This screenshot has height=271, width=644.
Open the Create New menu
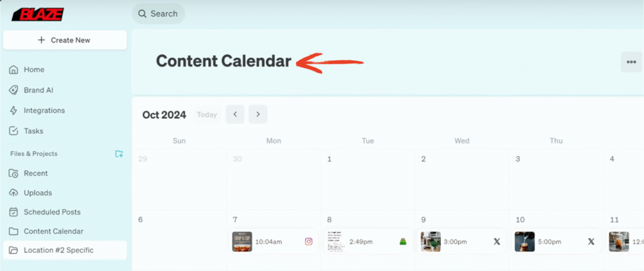coord(65,40)
